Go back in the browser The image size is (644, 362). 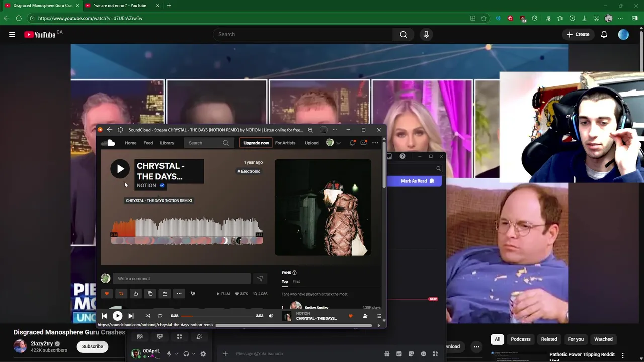pos(6,18)
